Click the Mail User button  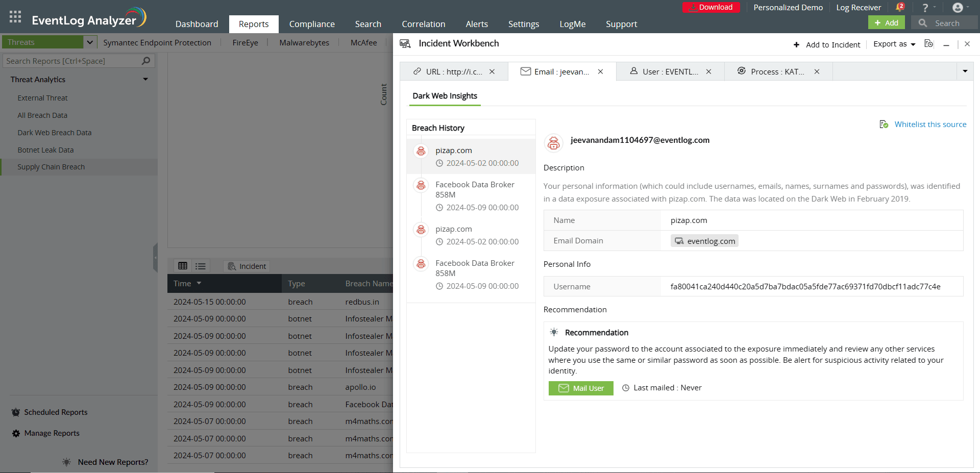point(580,388)
